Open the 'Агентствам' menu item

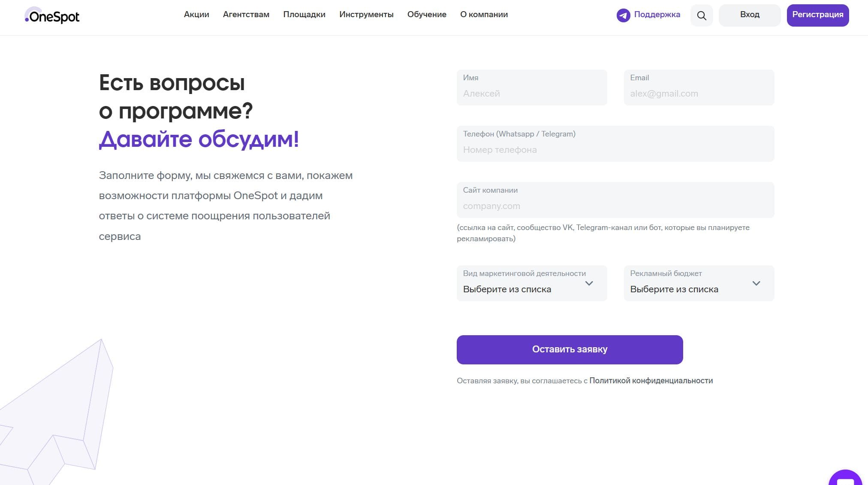pos(246,15)
